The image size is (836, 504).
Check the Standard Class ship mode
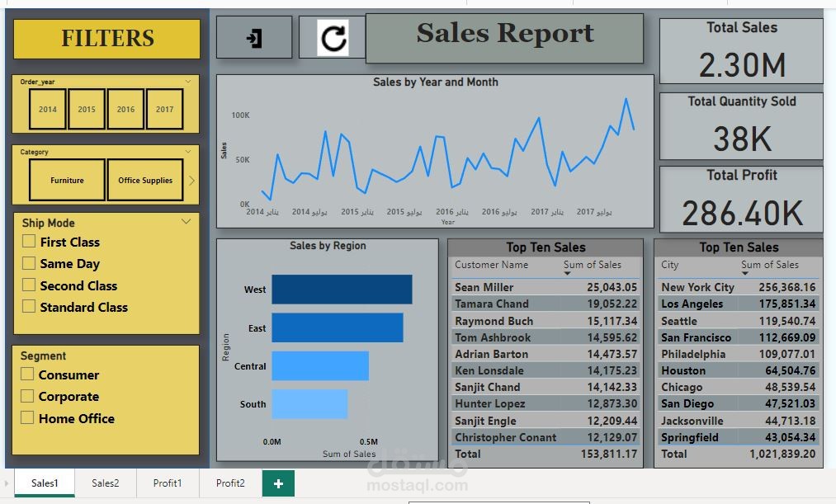[29, 306]
